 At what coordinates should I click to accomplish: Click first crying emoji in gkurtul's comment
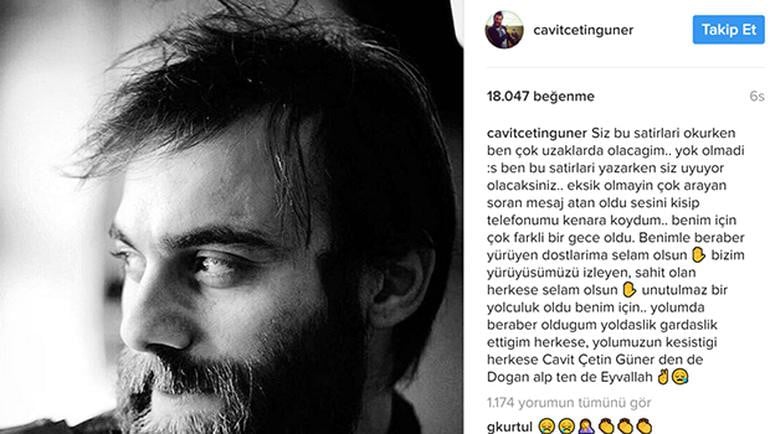coord(547,426)
